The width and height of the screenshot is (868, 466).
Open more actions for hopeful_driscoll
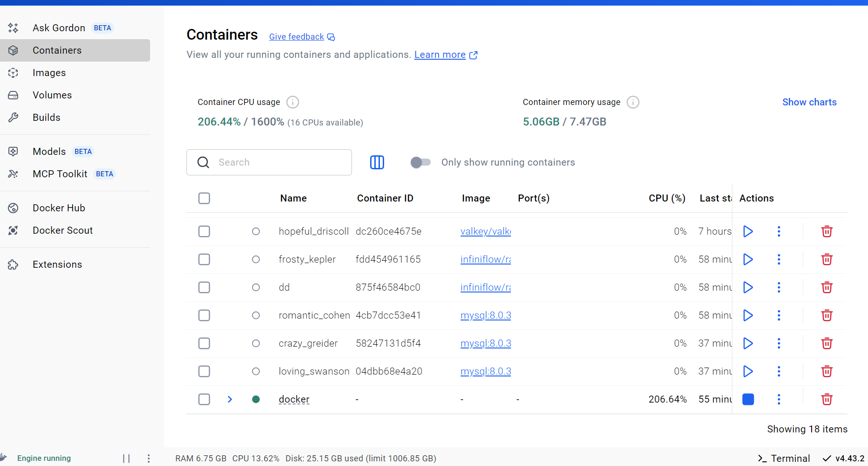[x=778, y=231]
